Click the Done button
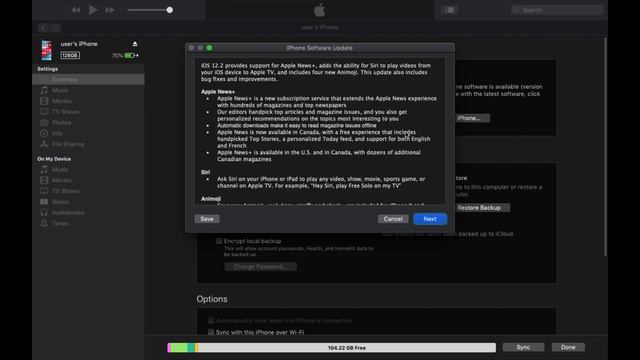Viewport: 640px width, 360px height. click(x=568, y=347)
